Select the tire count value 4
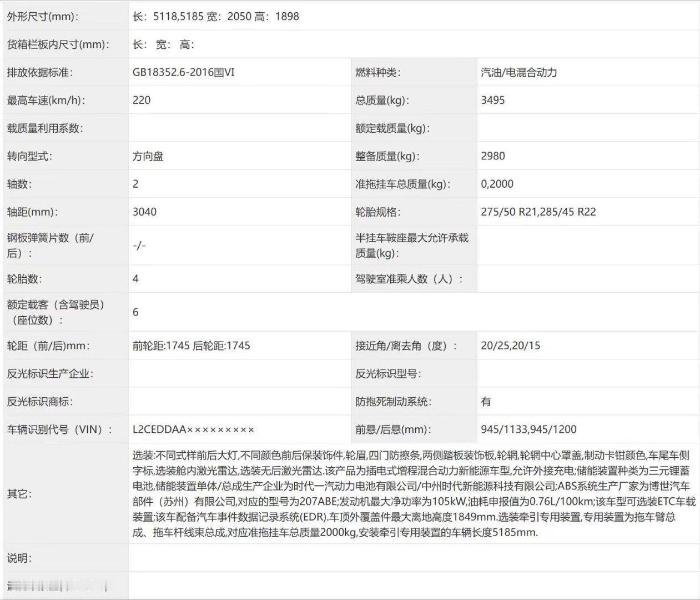Viewport: 700px width, 600px height. click(136, 279)
